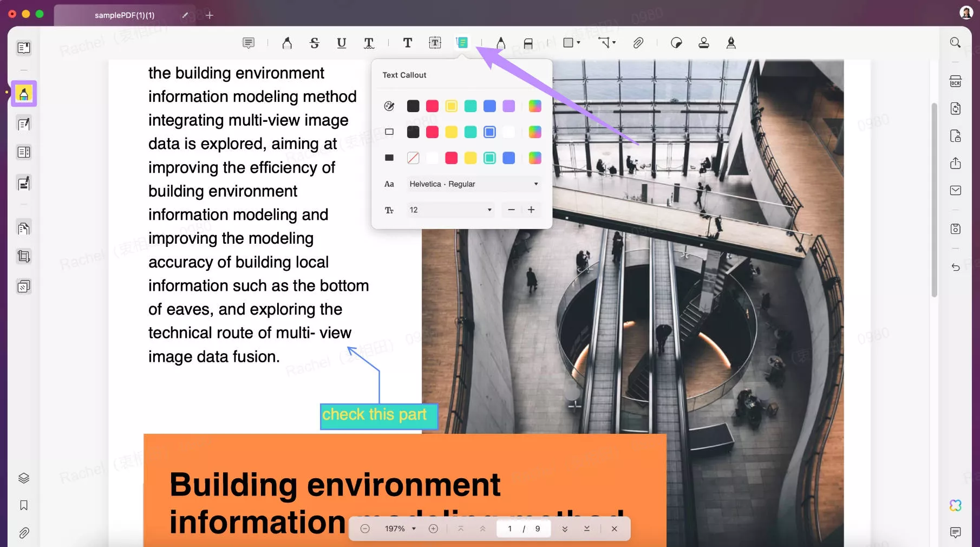Choose yellow text color swatch
980x547 pixels.
click(x=452, y=106)
